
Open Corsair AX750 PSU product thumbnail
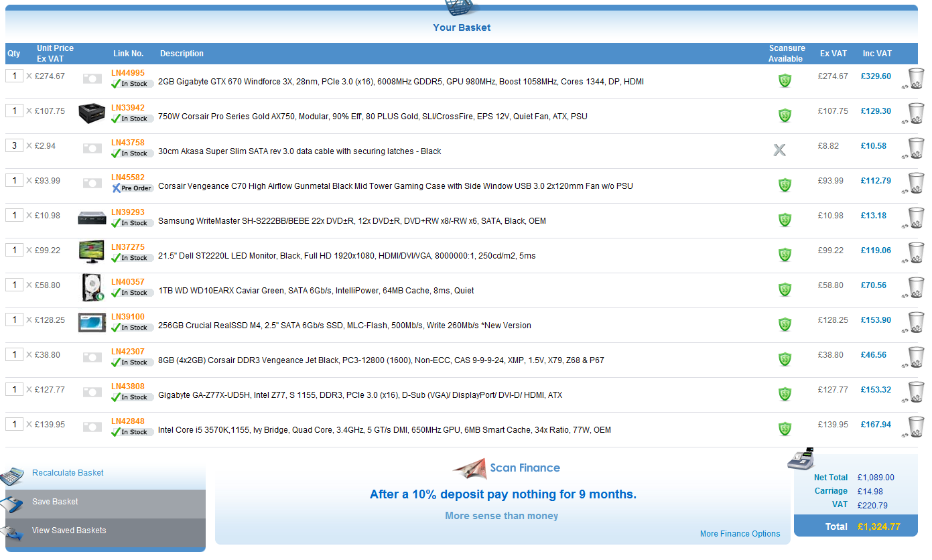pos(92,113)
